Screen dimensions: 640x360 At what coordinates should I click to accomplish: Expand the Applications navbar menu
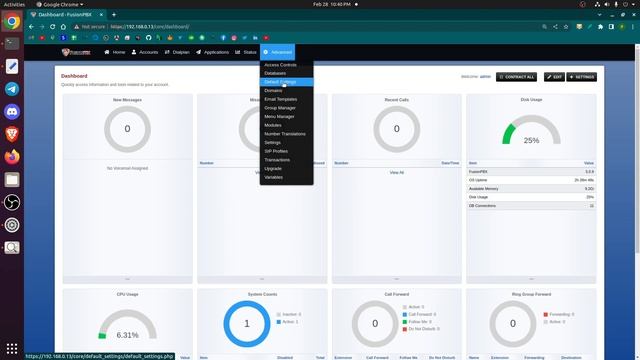(x=212, y=52)
